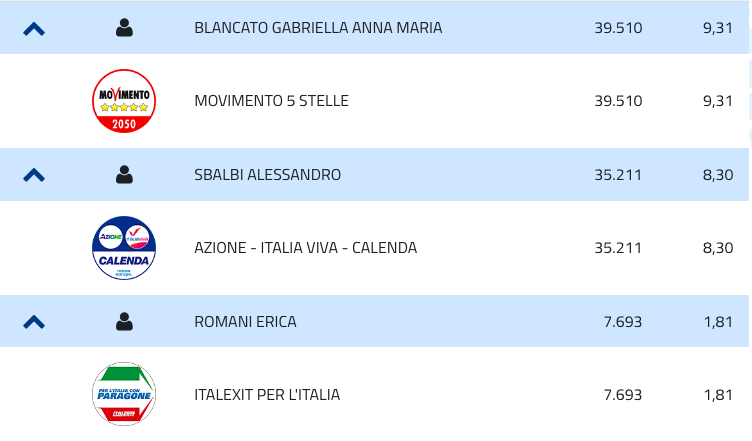
Task: Collapse the Blancato Gabriella Anna Maria row
Action: pos(34,29)
